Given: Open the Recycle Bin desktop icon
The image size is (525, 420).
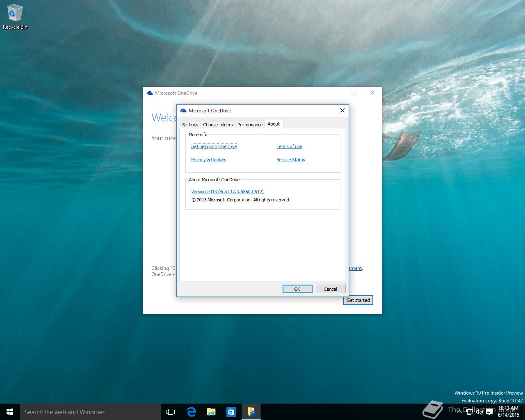Looking at the screenshot, I should tap(15, 17).
